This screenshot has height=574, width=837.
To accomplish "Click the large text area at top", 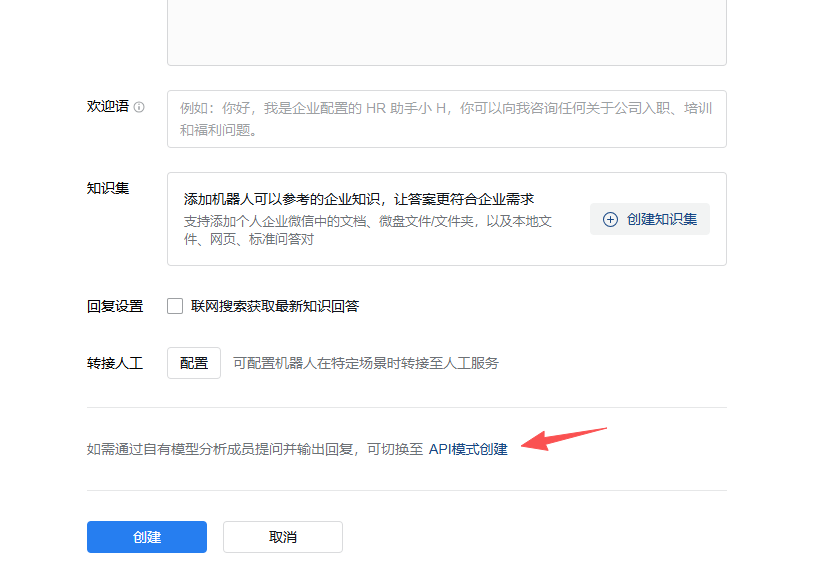I will pyautogui.click(x=446, y=30).
